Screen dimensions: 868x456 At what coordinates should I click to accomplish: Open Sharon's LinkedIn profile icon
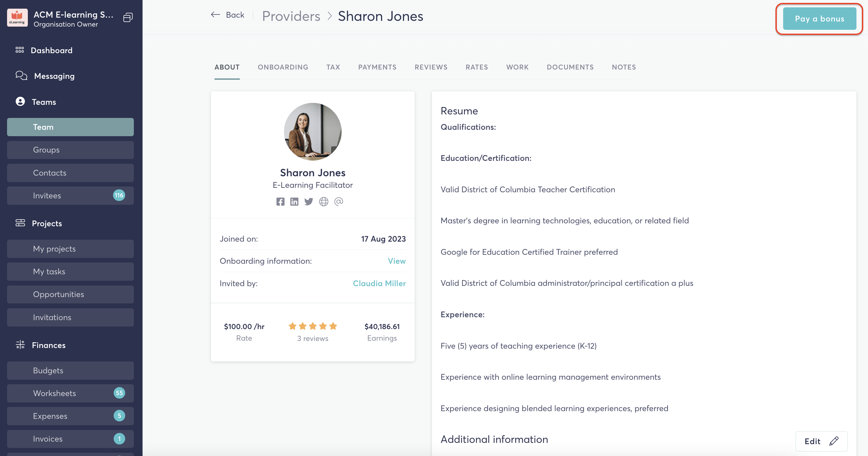[294, 202]
